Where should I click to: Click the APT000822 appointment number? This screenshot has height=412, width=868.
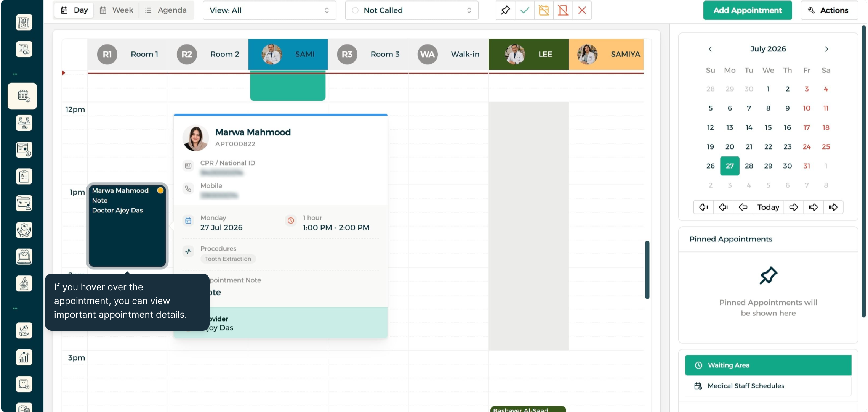pos(235,144)
